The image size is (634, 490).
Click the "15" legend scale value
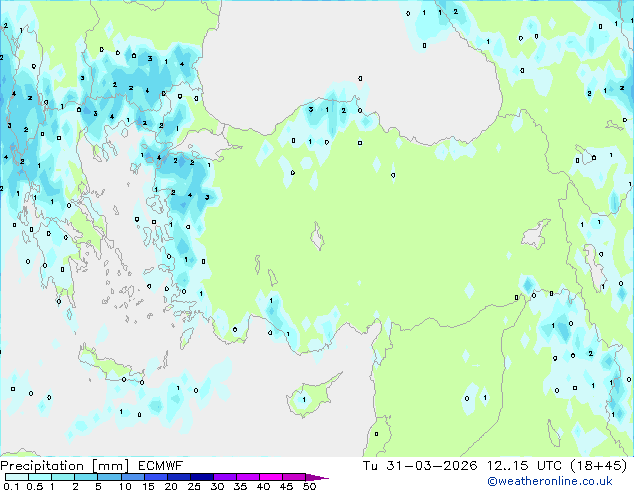[x=148, y=486]
